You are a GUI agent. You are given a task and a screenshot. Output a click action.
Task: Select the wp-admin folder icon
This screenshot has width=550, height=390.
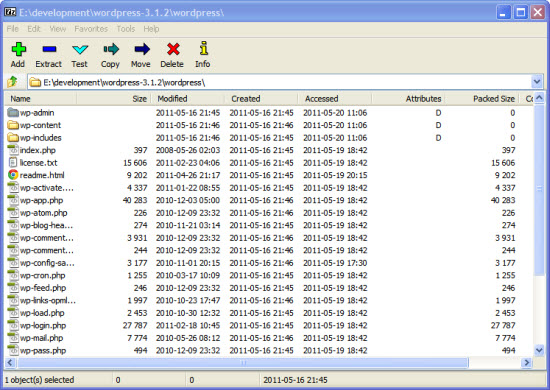point(13,113)
